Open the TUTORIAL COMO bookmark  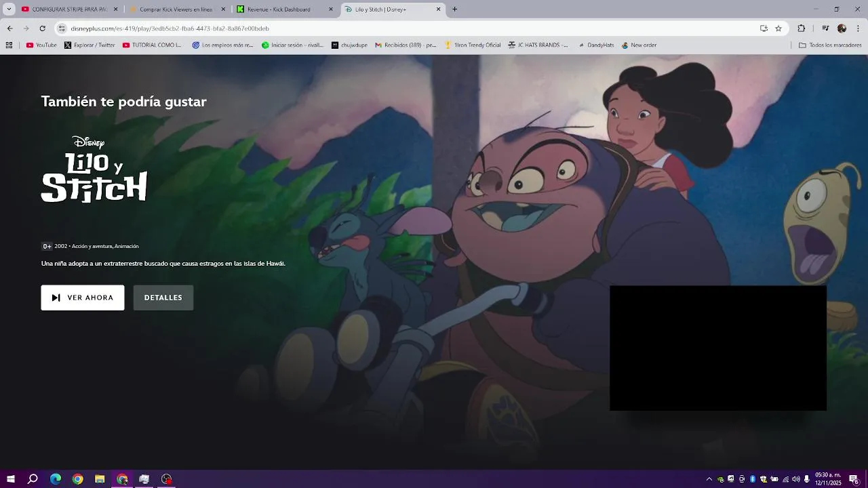(x=153, y=45)
